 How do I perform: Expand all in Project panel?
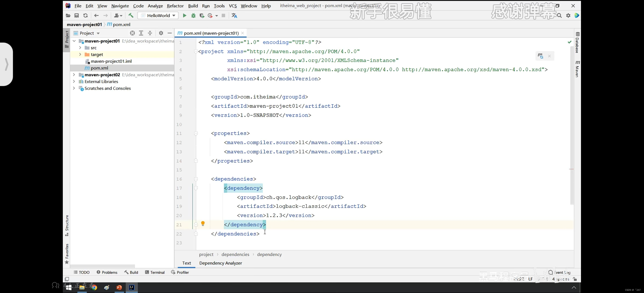click(x=141, y=33)
